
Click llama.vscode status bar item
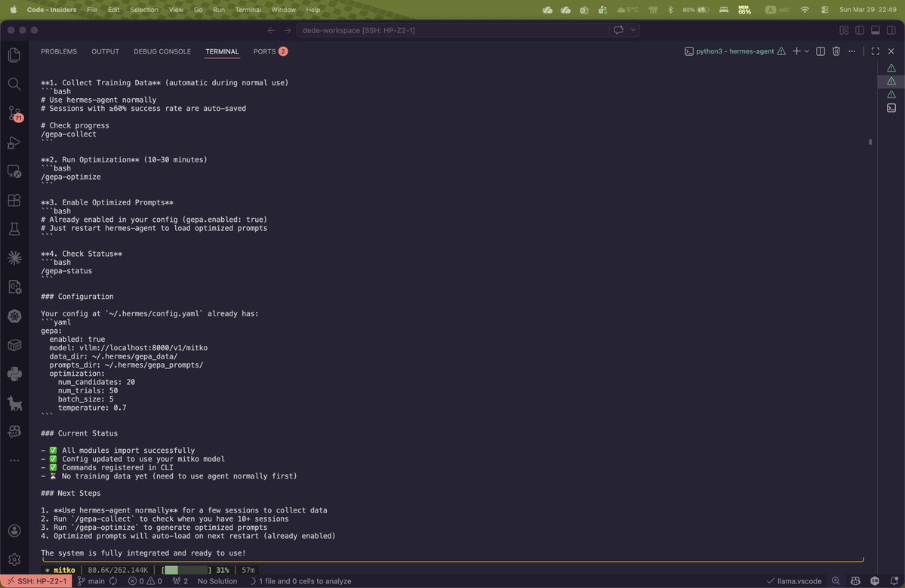click(x=794, y=581)
